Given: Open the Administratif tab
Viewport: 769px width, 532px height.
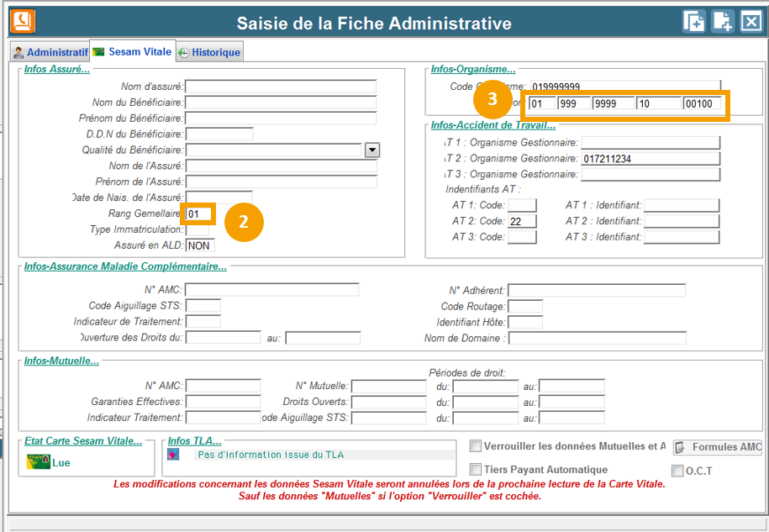Looking at the screenshot, I should (50, 52).
